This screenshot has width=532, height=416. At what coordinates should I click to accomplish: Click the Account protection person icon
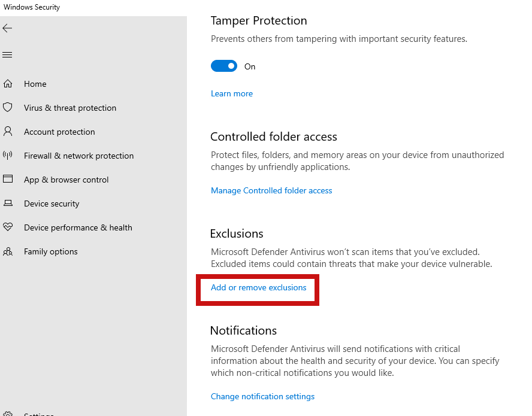[8, 131]
